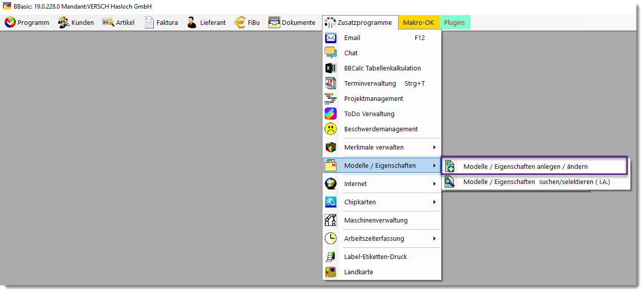Viewport: 644px width, 293px height.
Task: Expand the Merkmale verwalten submenu arrow
Action: point(435,147)
